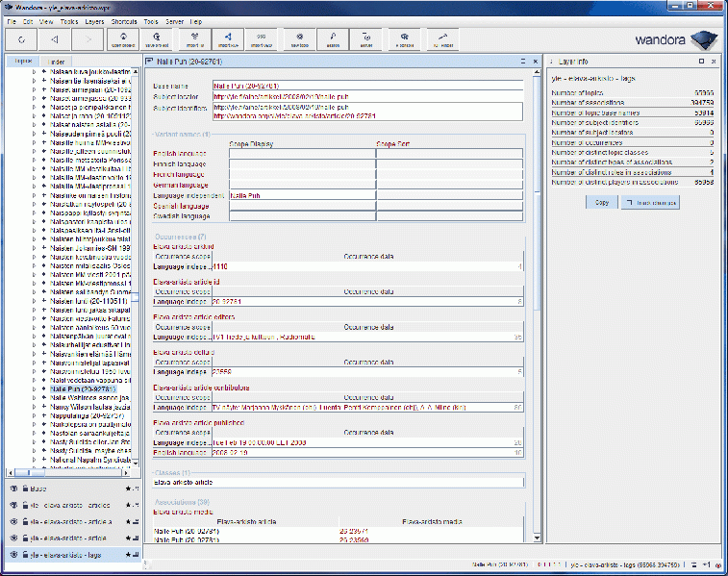Toggle visibility eye of Base layer
Screen dimensions: 728x576
pos(13,488)
